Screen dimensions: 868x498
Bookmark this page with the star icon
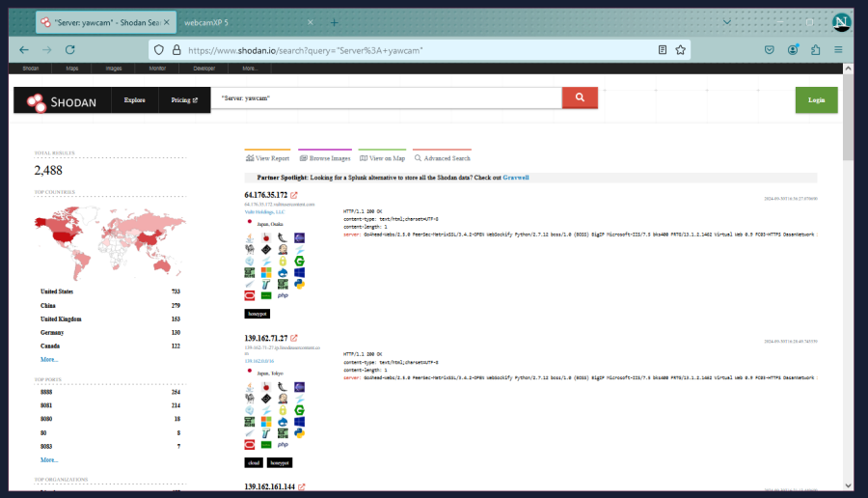click(x=681, y=50)
